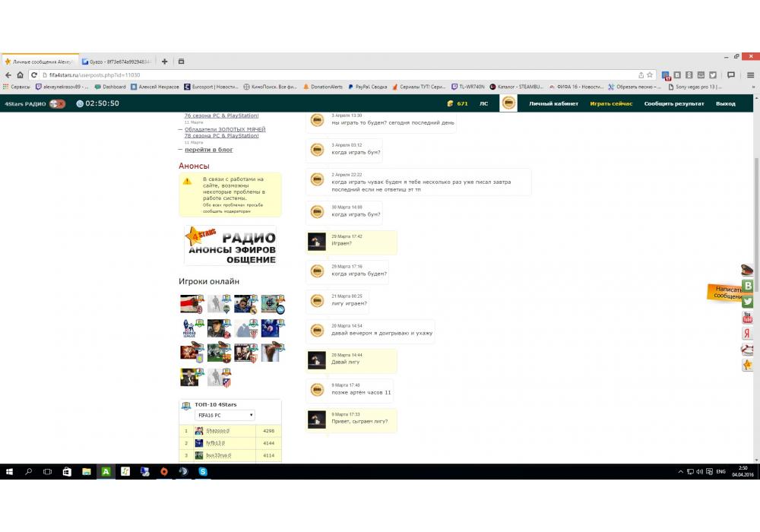Click the gold coin balance icon

450,103
